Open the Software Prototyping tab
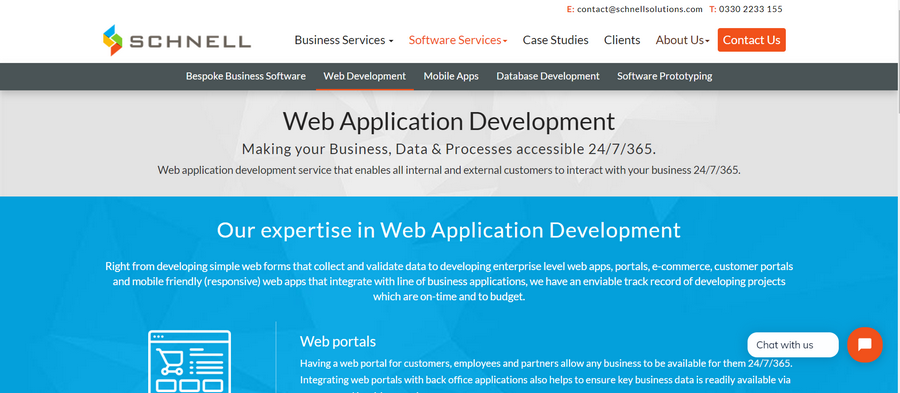900x393 pixels. coord(665,76)
